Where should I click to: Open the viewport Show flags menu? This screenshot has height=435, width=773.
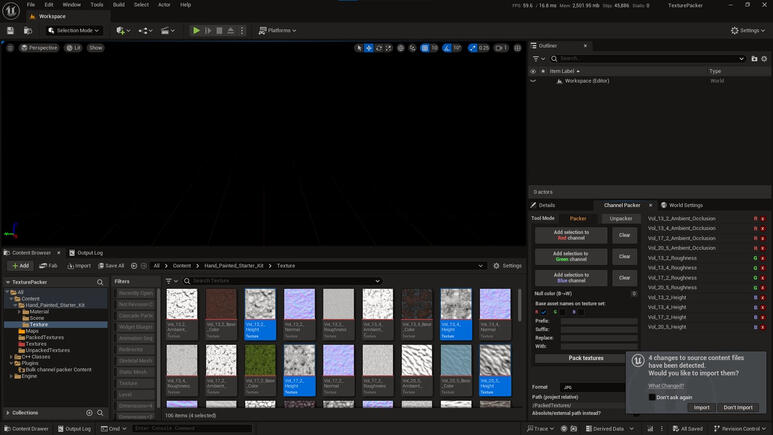click(x=96, y=48)
